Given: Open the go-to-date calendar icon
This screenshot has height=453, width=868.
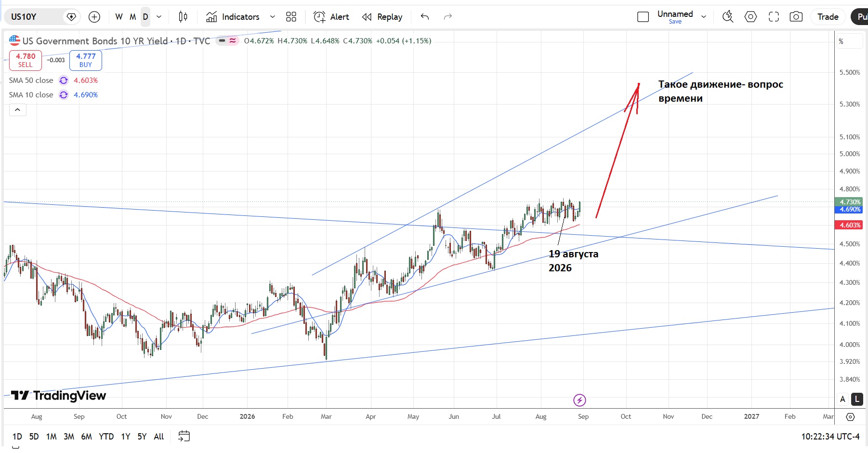Looking at the screenshot, I should [x=184, y=436].
